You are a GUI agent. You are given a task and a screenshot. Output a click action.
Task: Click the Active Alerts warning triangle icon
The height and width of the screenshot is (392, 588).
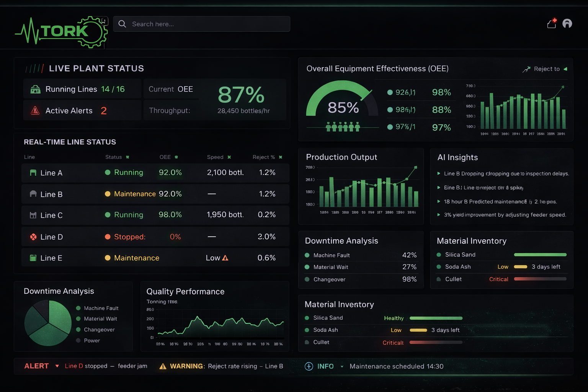[x=35, y=111]
